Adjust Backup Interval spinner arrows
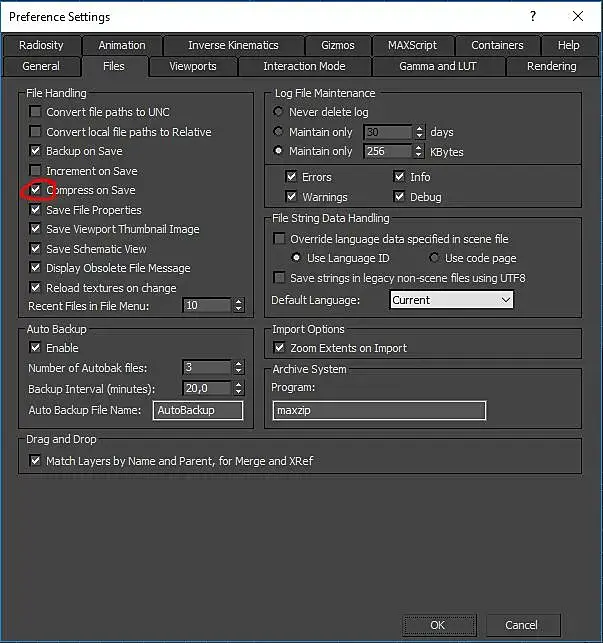The height and width of the screenshot is (643, 603). (239, 388)
